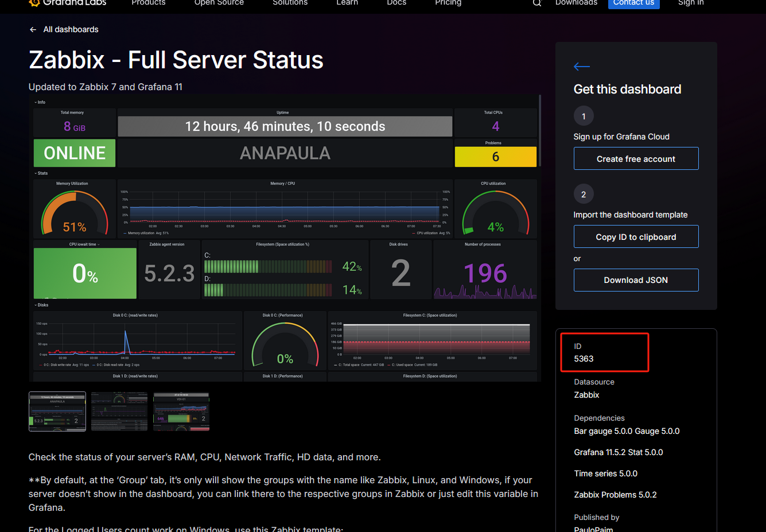Screen dimensions: 766x532
Task: Open the Open Source menu
Action: coord(219,3)
